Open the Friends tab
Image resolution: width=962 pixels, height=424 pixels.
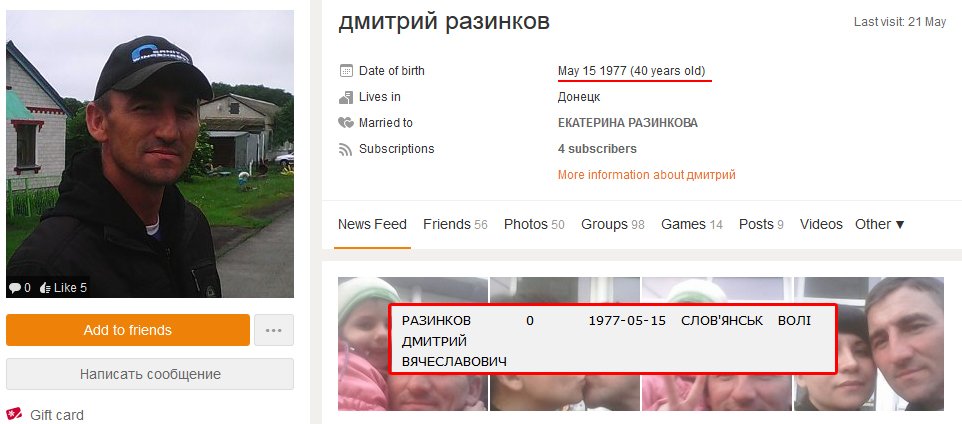(x=455, y=225)
